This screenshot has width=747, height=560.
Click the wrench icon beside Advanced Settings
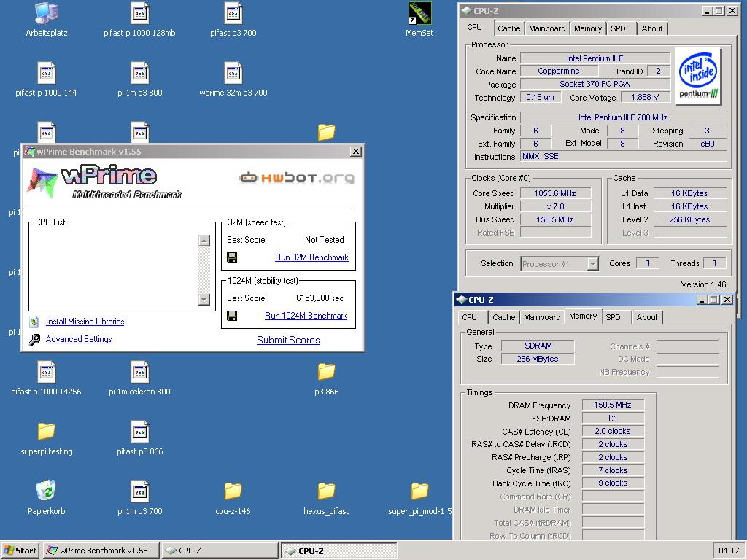(34, 339)
